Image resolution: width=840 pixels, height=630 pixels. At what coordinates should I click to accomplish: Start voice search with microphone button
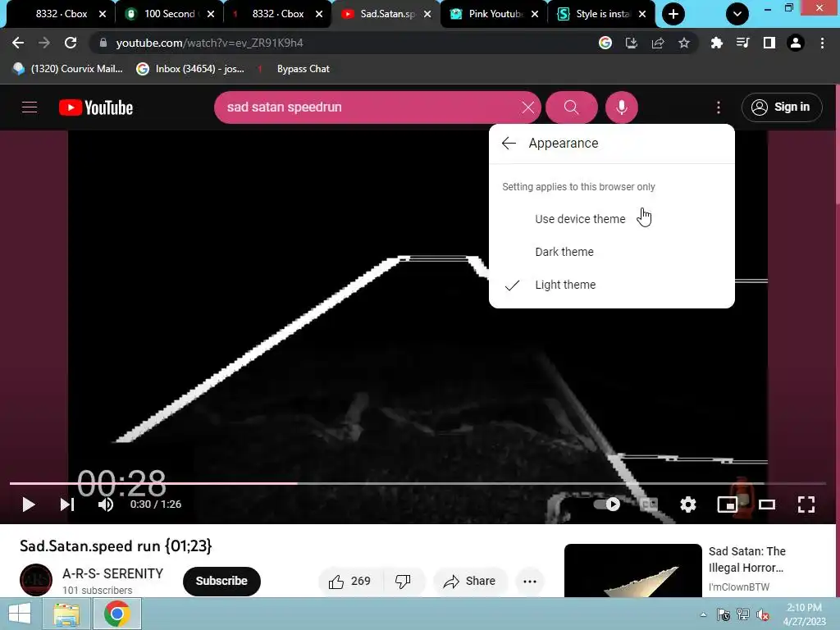click(x=622, y=107)
